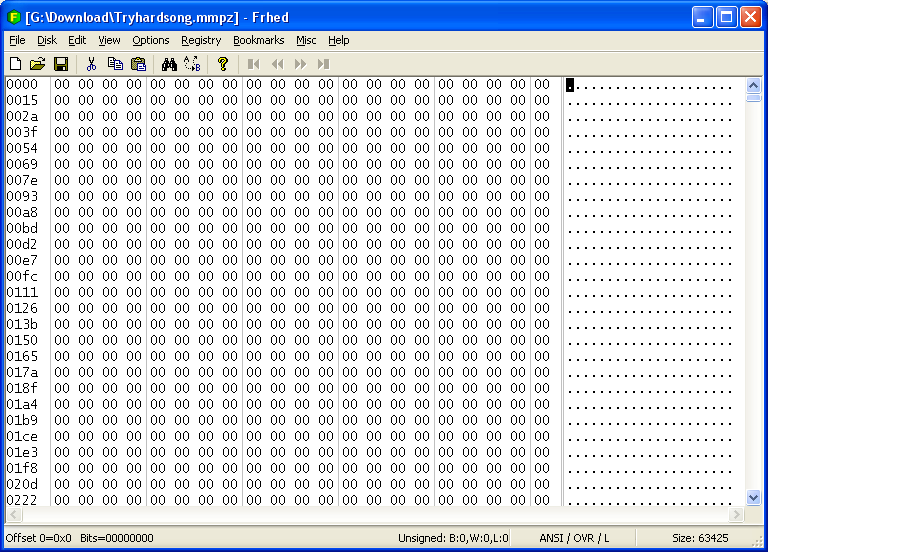This screenshot has width=913, height=552.
Task: Open the Options menu
Action: tap(151, 40)
